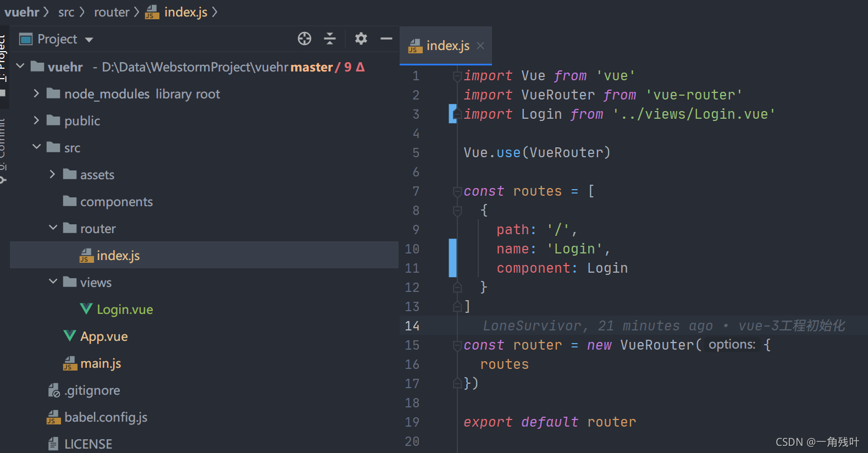Click the 'component: Login' line
The height and width of the screenshot is (453, 868).
click(562, 268)
